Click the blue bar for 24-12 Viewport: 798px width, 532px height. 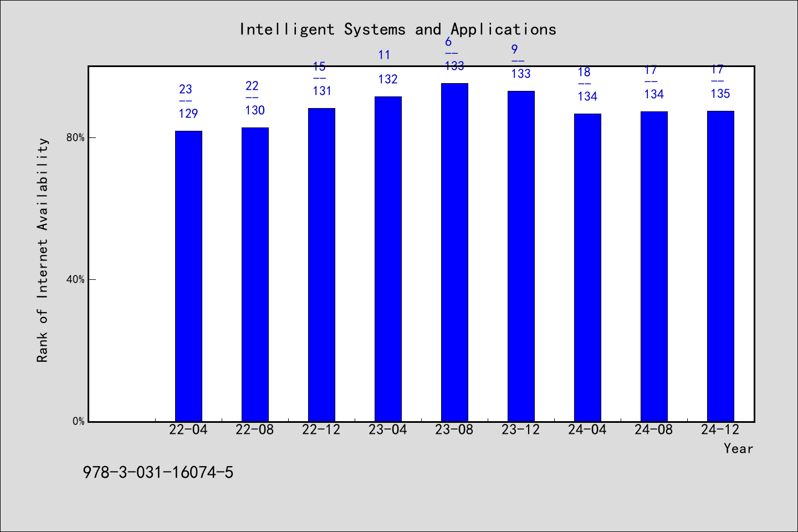(720, 266)
